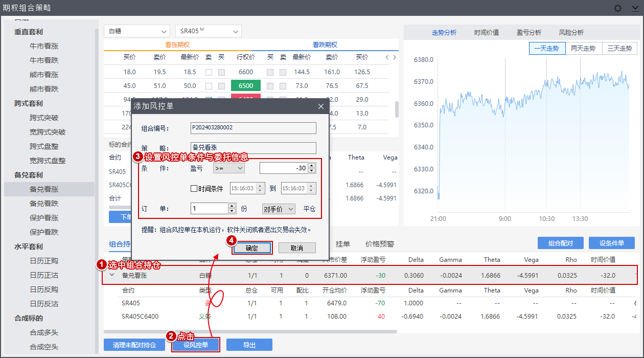Confirm dialog with 确定 button
This screenshot has width=644, height=358.
[x=252, y=248]
